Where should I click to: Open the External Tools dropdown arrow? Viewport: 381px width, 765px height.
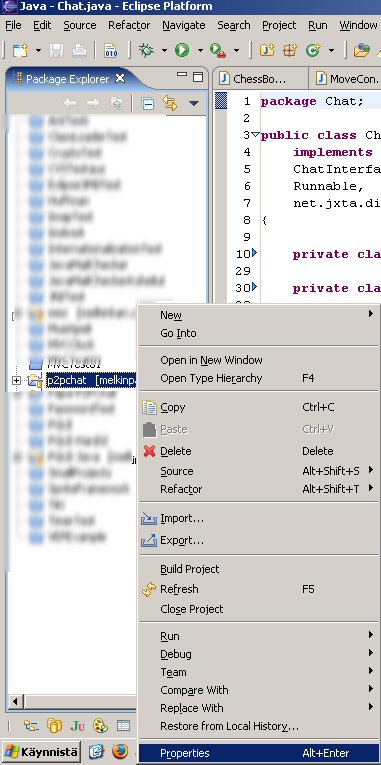(x=236, y=50)
